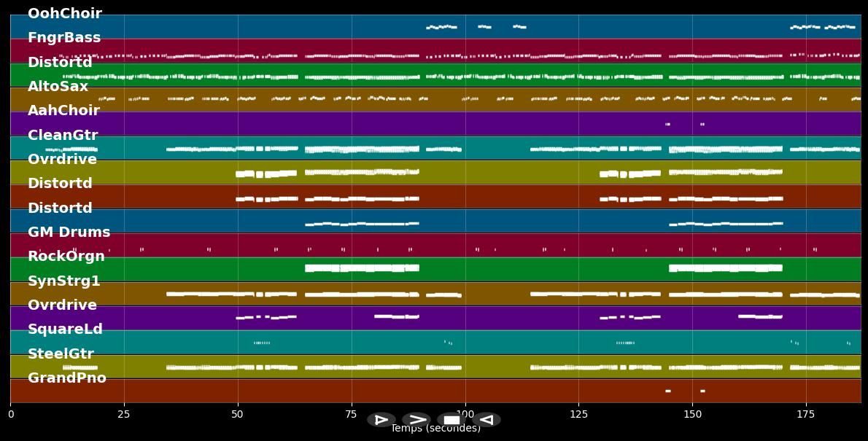The width and height of the screenshot is (868, 441).
Task: Click the white square stop button
Action: coord(452,420)
